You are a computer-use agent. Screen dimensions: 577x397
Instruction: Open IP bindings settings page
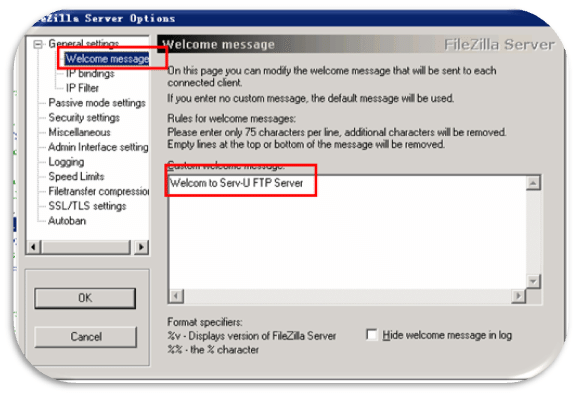click(x=90, y=74)
